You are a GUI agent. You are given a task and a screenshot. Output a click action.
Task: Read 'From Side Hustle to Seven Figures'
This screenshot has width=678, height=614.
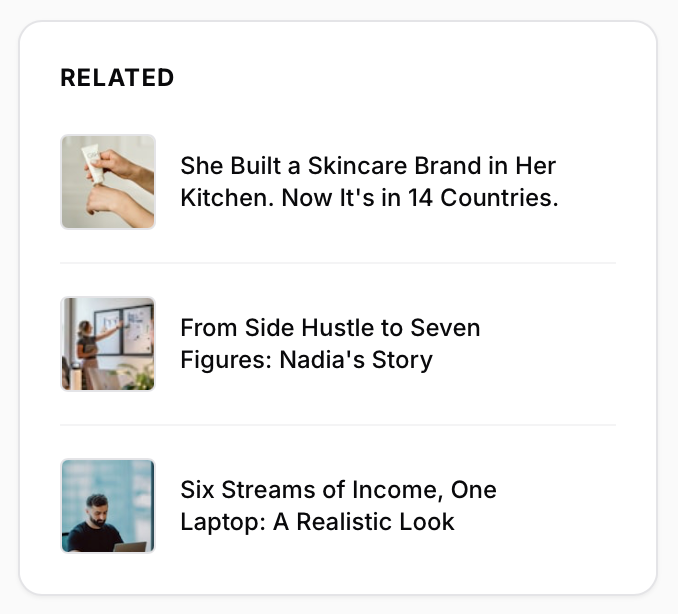pos(330,344)
